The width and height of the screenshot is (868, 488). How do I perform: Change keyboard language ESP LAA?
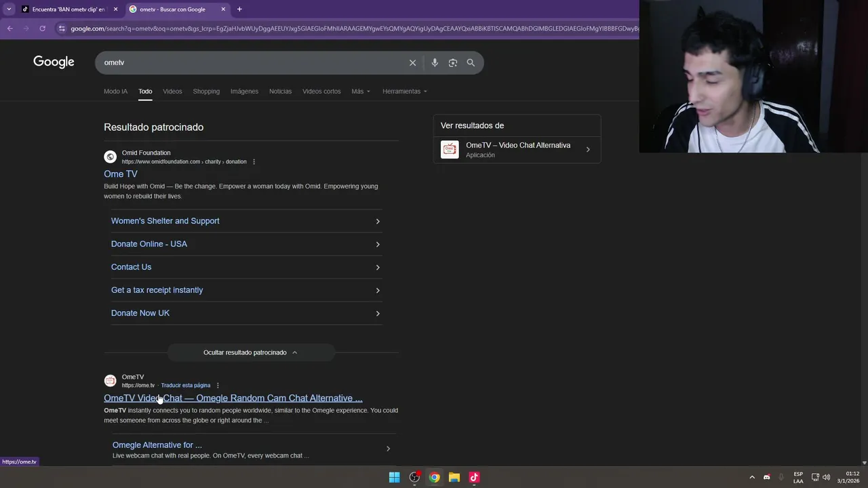click(798, 477)
